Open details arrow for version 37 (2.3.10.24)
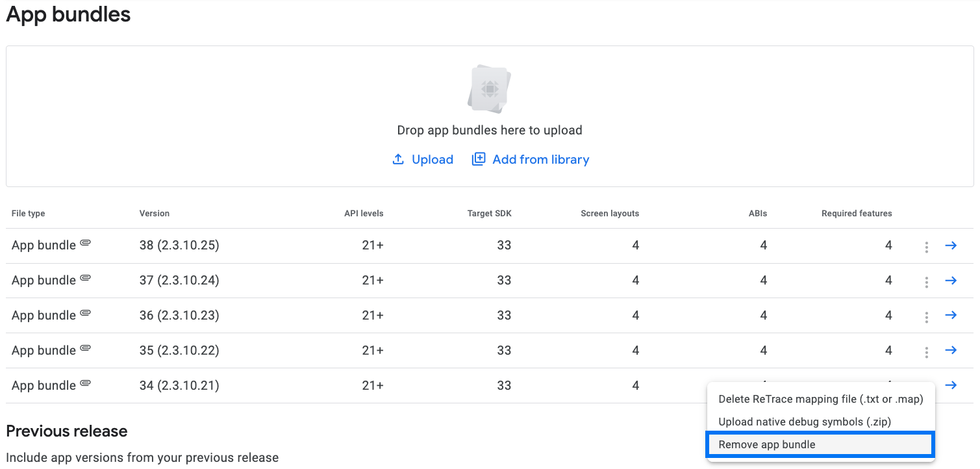 click(951, 281)
